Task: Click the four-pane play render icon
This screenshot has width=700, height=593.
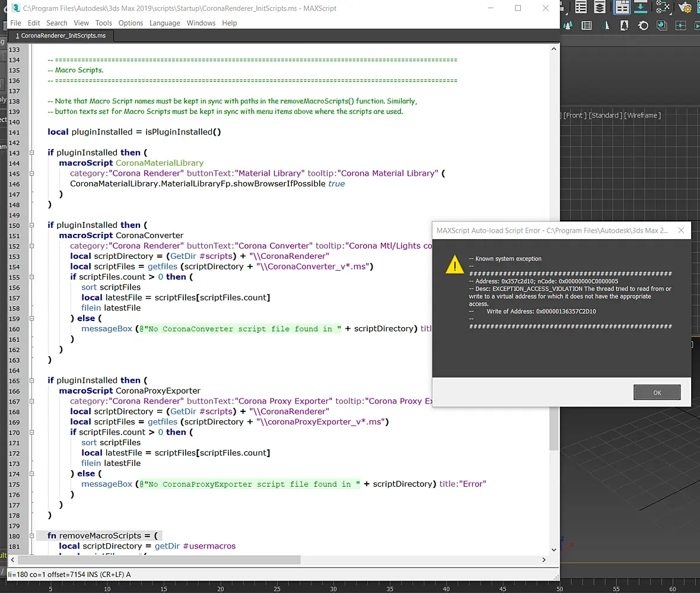Action: coord(680,26)
